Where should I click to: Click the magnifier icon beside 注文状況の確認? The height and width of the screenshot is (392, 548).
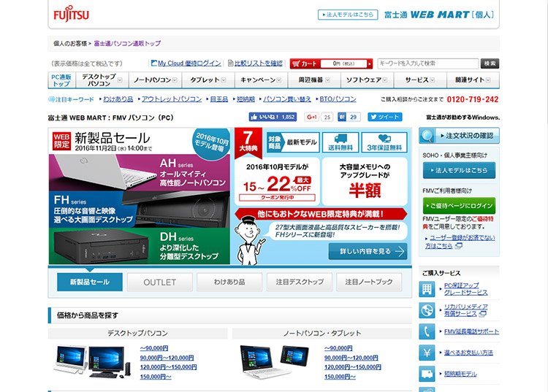(x=427, y=136)
